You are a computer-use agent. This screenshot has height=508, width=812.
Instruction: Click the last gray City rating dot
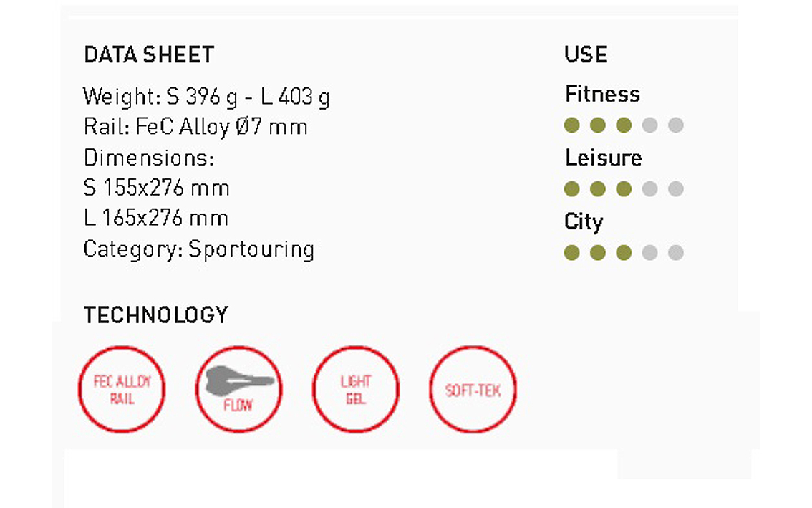(x=675, y=252)
